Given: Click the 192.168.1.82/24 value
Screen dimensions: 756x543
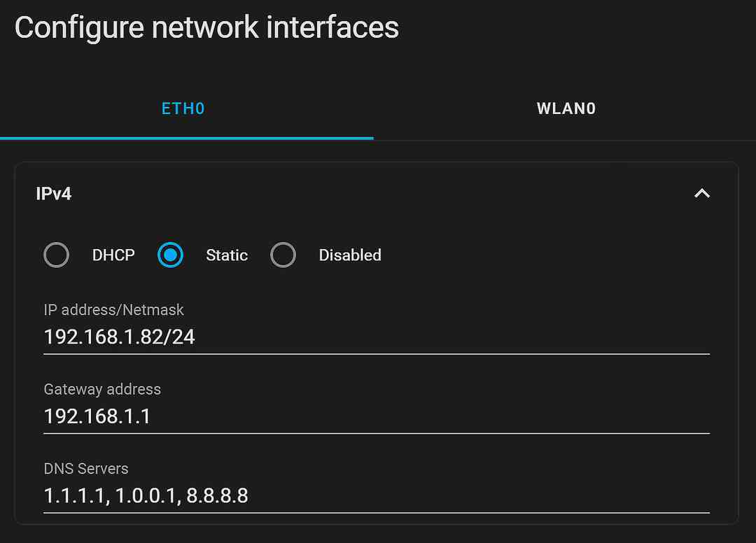Looking at the screenshot, I should point(119,337).
